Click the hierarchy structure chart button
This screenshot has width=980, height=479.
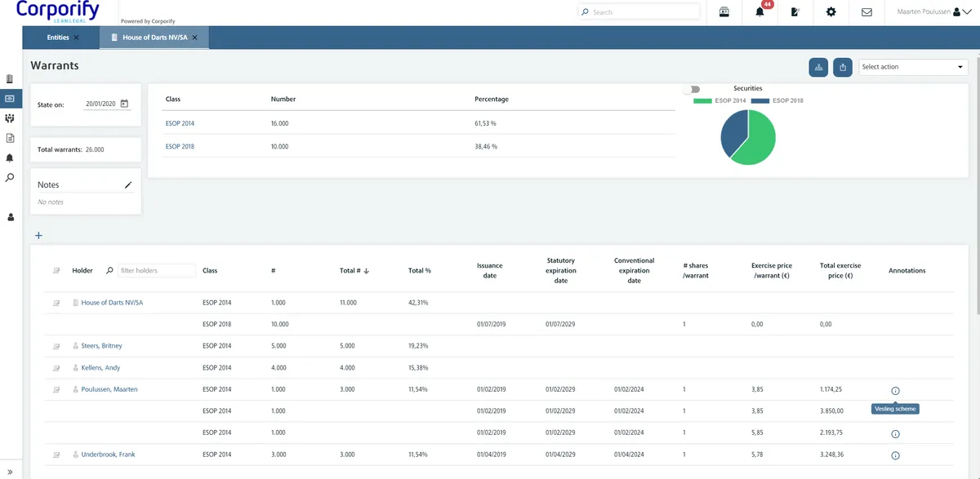[x=818, y=68]
